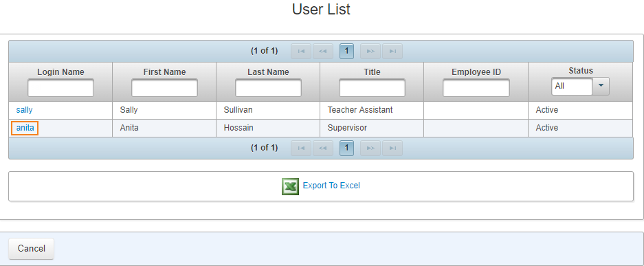Image resolution: width=644 pixels, height=266 pixels.
Task: Go to first page in top paginator
Action: click(x=301, y=52)
